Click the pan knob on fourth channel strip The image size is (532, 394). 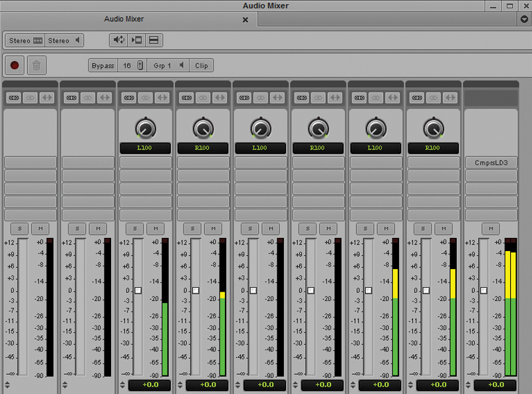[x=203, y=128]
